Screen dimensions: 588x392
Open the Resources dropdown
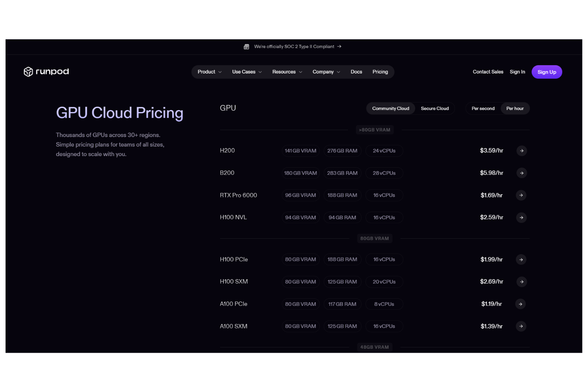[287, 72]
